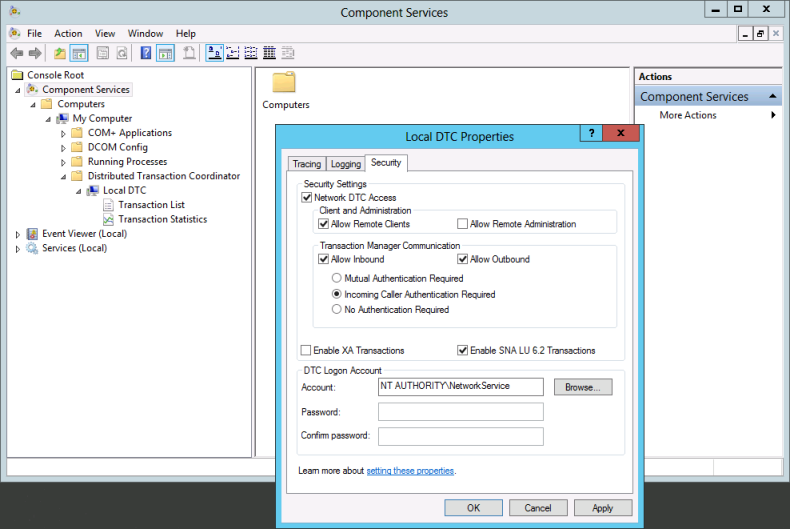Enable the Allow Remote Administration checkbox
Viewport: 790px width, 529px height.
click(462, 224)
